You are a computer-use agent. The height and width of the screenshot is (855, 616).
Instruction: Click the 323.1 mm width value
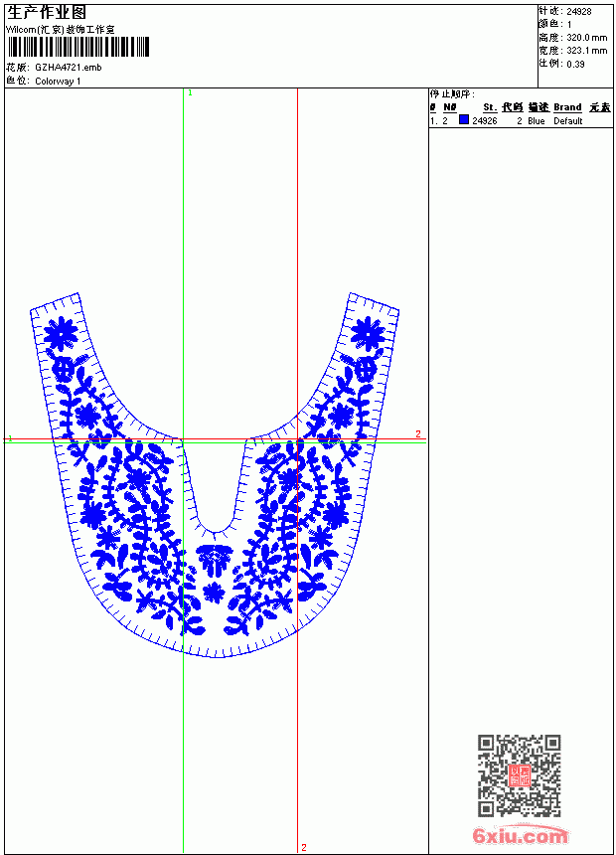pos(586,51)
